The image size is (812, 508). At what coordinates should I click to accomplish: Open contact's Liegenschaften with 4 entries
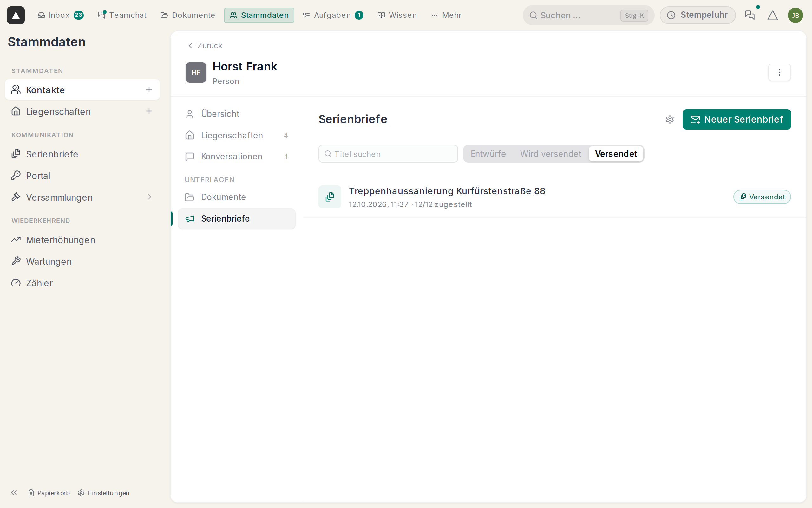(237, 135)
